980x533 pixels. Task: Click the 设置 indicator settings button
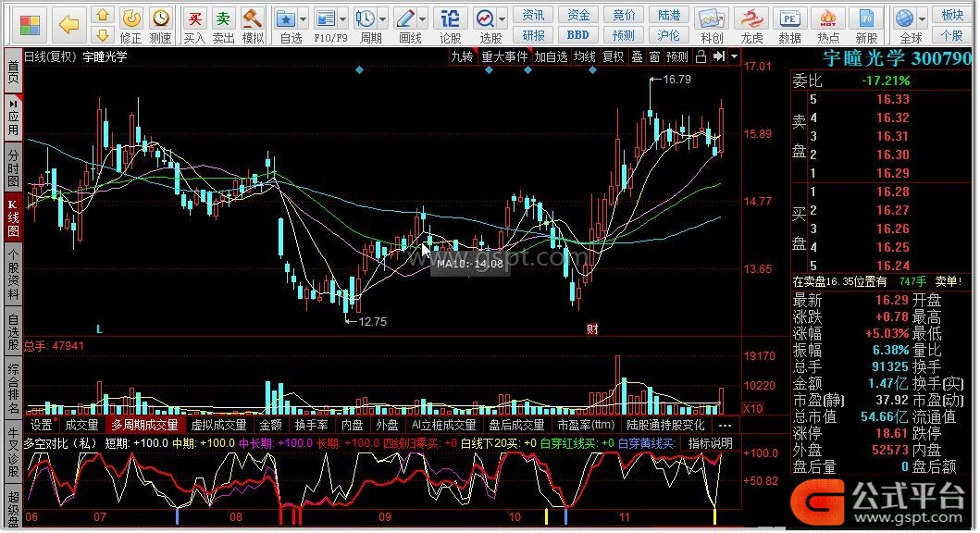(42, 425)
